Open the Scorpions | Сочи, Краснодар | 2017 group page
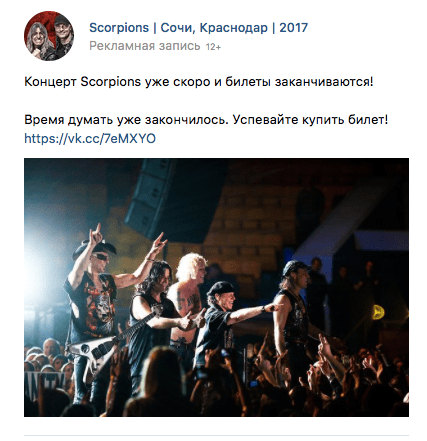The image size is (427, 441). [198, 28]
